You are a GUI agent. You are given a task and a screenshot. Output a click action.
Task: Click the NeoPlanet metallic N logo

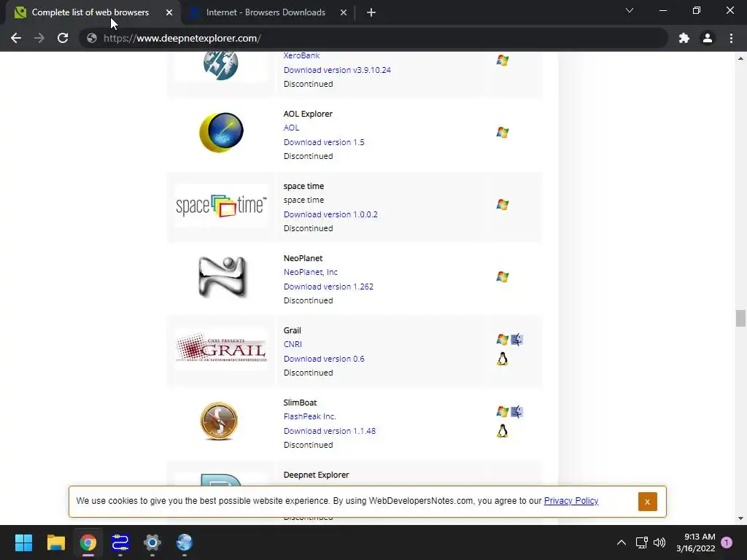tap(222, 276)
